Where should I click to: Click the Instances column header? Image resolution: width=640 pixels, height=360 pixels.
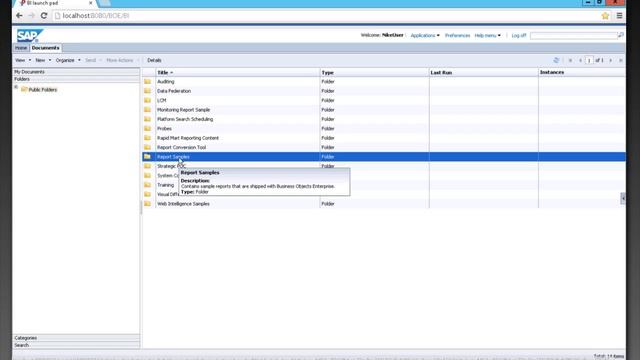tap(582, 73)
